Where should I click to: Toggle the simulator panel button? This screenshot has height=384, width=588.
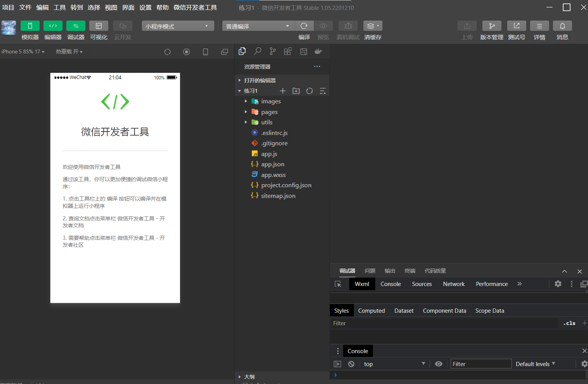point(30,26)
